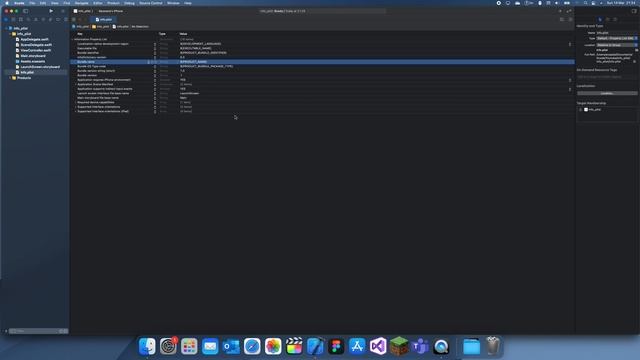This screenshot has height=360, width=640.
Task: Open Finder from the Dock
Action: click(147, 346)
